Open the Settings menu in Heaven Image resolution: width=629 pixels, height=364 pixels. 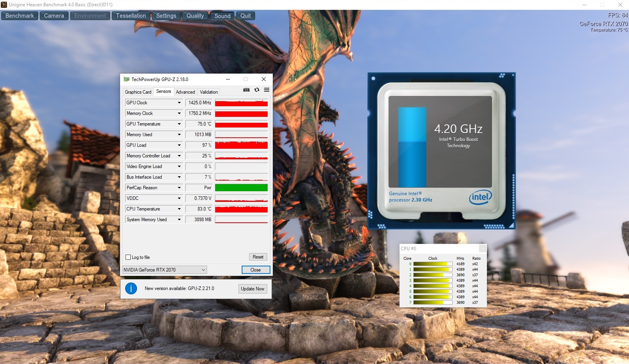pos(166,16)
